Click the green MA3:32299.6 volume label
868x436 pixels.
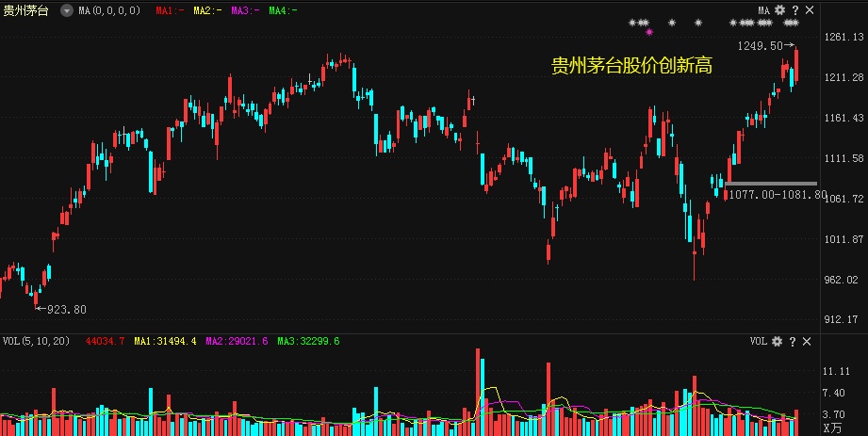click(308, 342)
